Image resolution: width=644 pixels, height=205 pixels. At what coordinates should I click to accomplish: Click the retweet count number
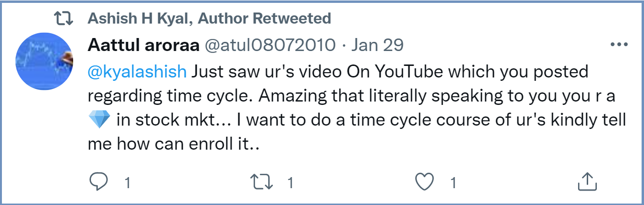point(290,182)
